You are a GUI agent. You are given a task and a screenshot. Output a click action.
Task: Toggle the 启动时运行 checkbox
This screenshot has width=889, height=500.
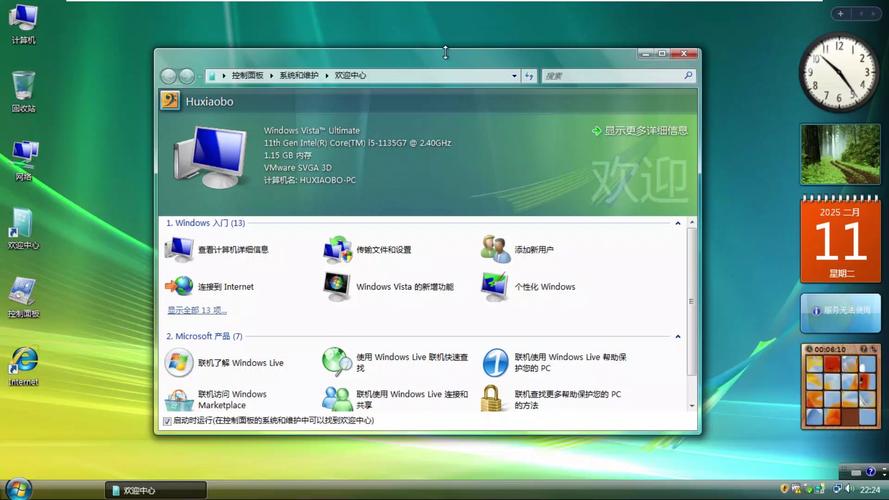[167, 421]
